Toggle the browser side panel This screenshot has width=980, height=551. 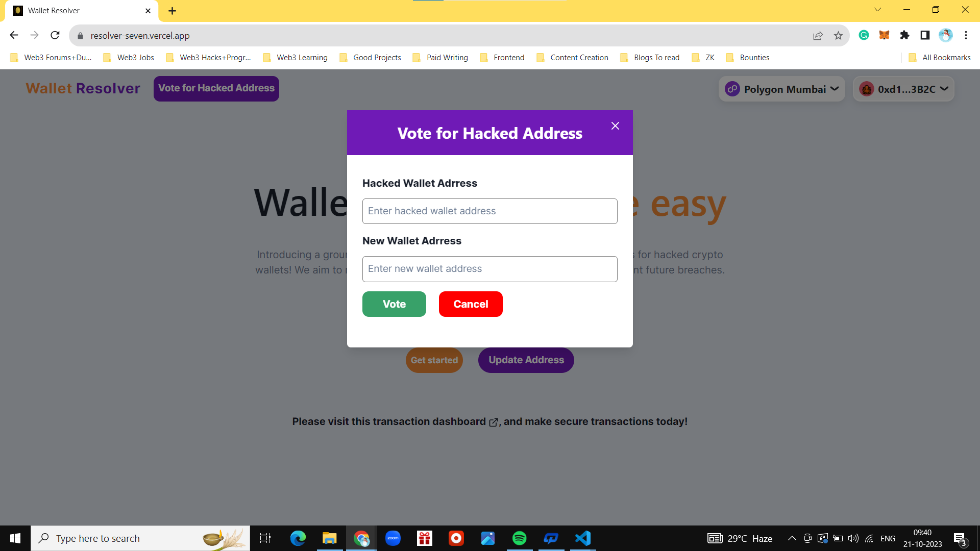[925, 35]
